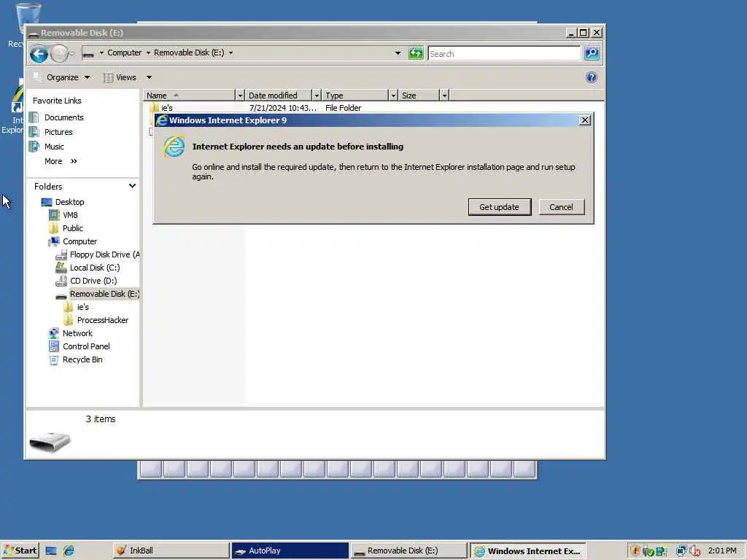Screen dimensions: 747x560
Task: Open the address bar history dropdown
Action: [398, 52]
